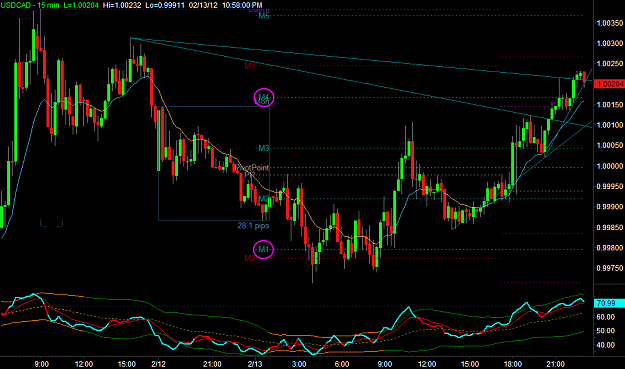The height and width of the screenshot is (369, 625).
Task: Select the 1.00050 price axis label
Action: coord(610,145)
